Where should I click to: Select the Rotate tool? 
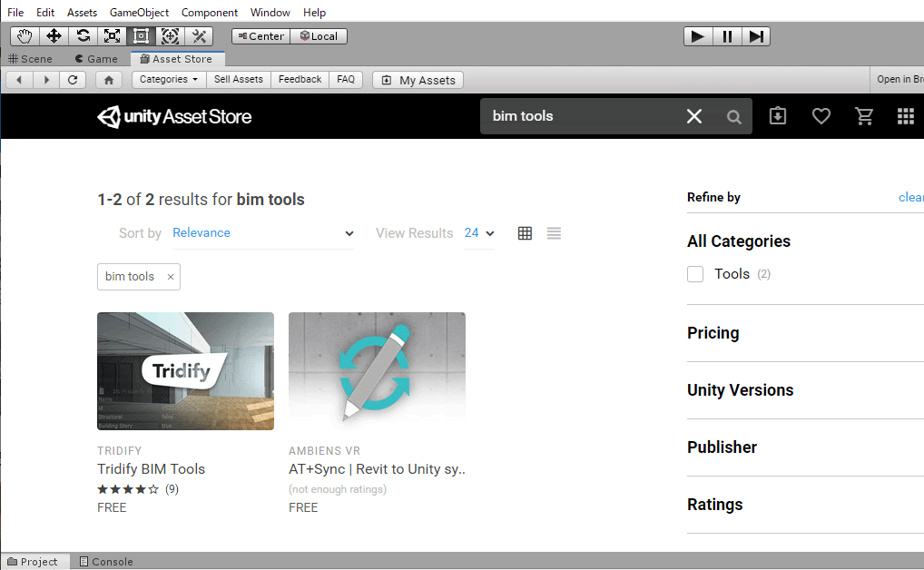click(x=83, y=36)
